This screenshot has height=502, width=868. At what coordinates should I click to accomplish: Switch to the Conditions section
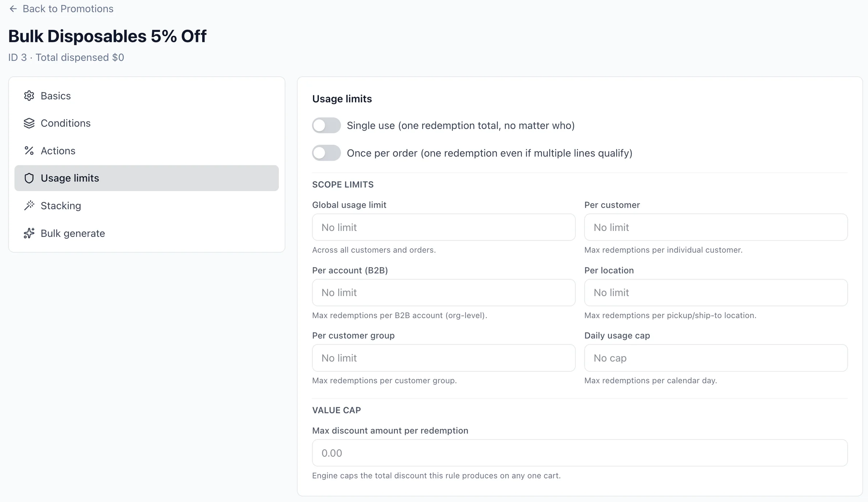pyautogui.click(x=65, y=123)
